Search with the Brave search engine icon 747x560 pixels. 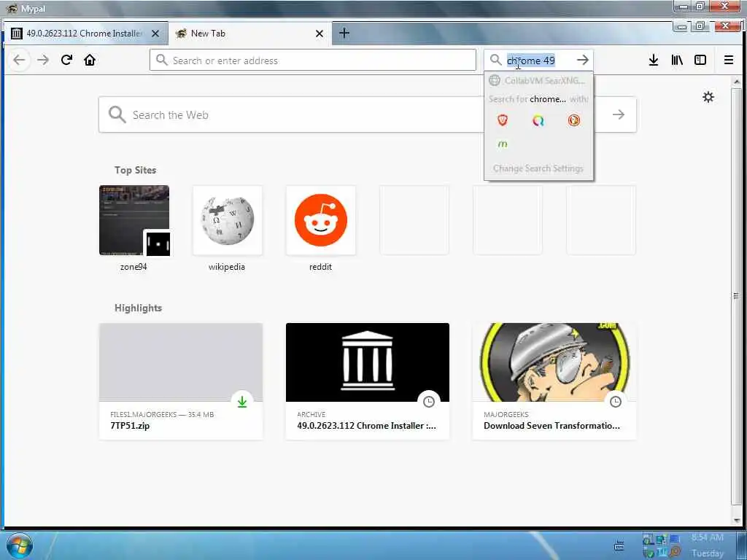(503, 120)
